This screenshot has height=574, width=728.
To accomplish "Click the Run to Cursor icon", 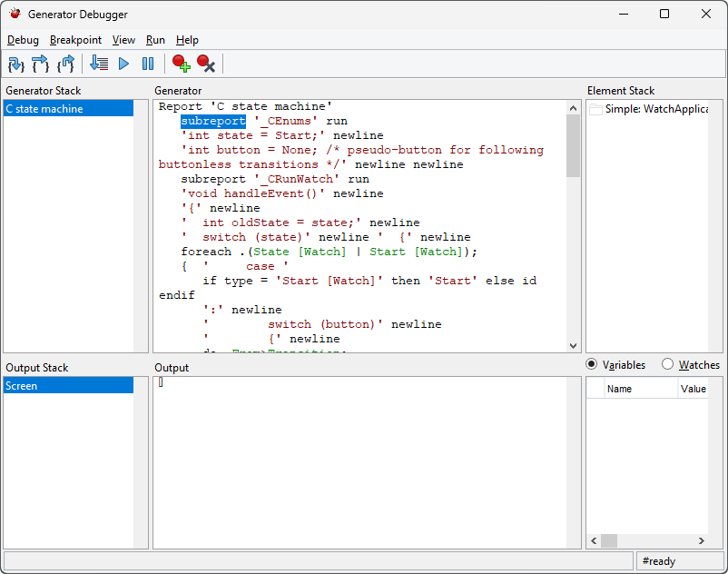I will click(x=99, y=64).
